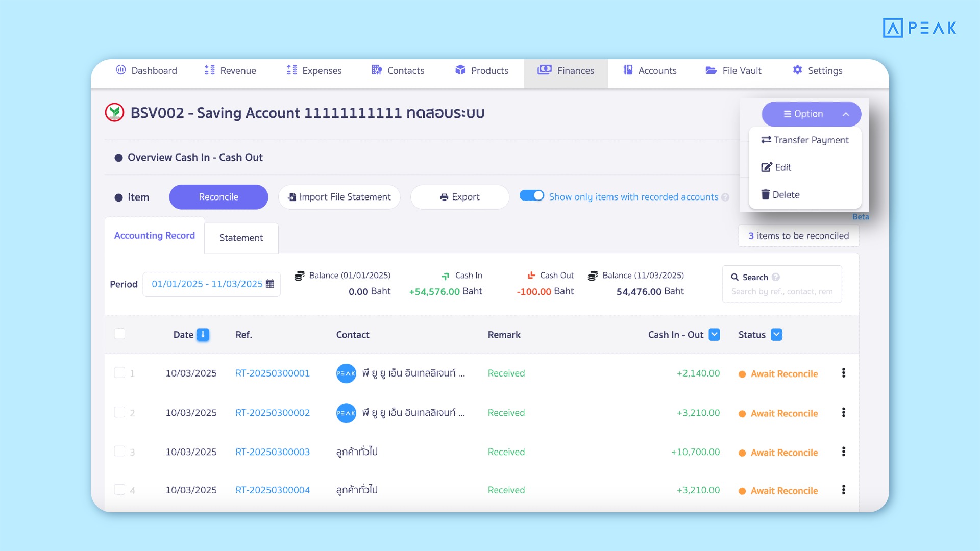
Task: Click the PEAK logo in top corner
Action: [x=919, y=28]
